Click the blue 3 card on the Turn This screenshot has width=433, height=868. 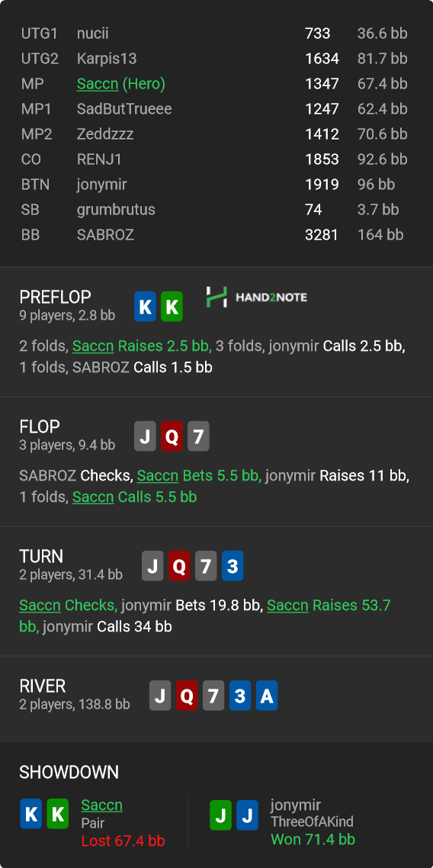click(233, 566)
